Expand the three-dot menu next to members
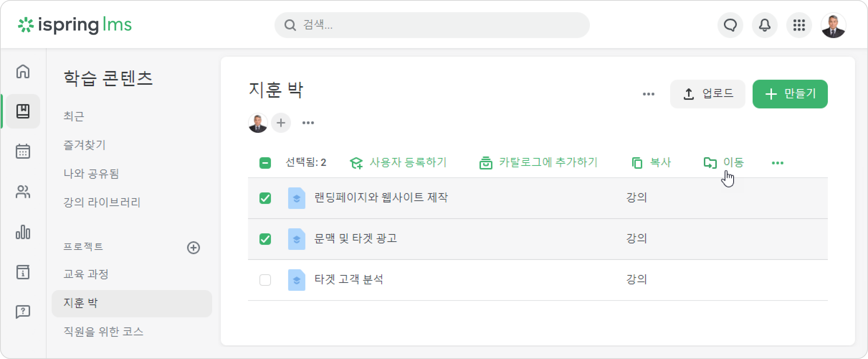Viewport: 868px width, 359px height. coord(308,123)
